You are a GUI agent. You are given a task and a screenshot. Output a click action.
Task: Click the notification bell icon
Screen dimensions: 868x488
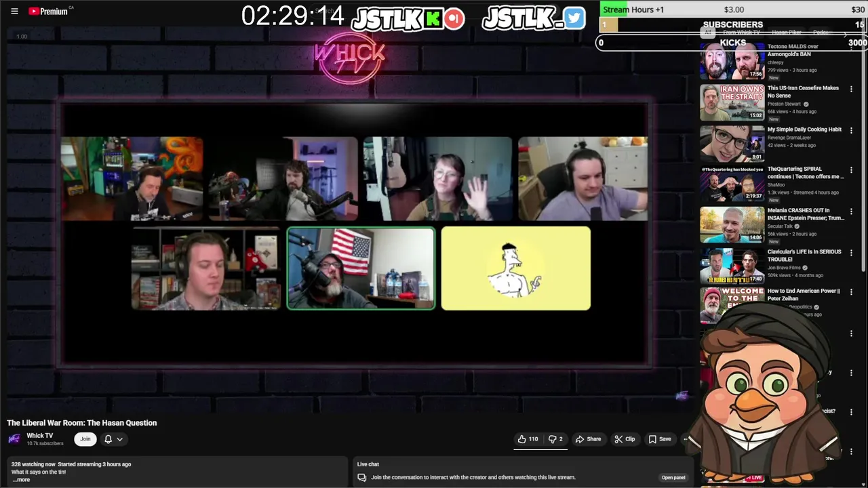tap(108, 439)
